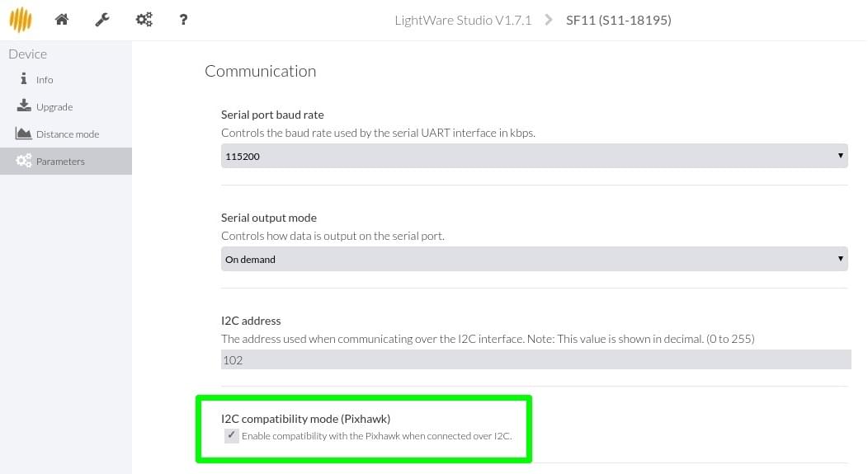
Task: Click the Parameters gears icon
Action: click(x=24, y=161)
